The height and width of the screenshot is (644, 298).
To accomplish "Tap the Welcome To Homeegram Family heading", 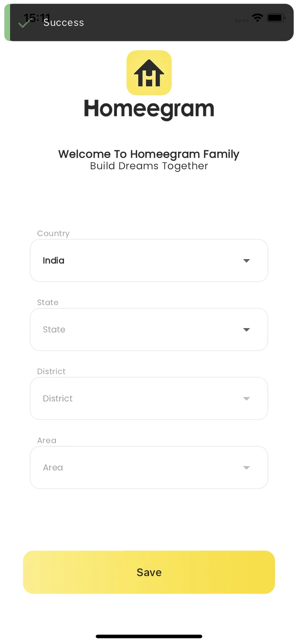I will point(149,154).
